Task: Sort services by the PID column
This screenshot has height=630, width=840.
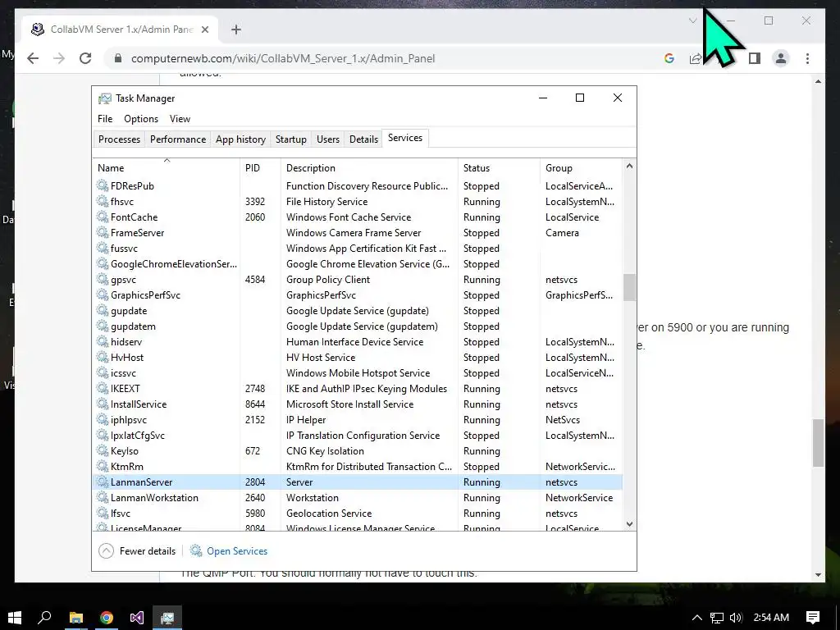Action: pos(260,167)
